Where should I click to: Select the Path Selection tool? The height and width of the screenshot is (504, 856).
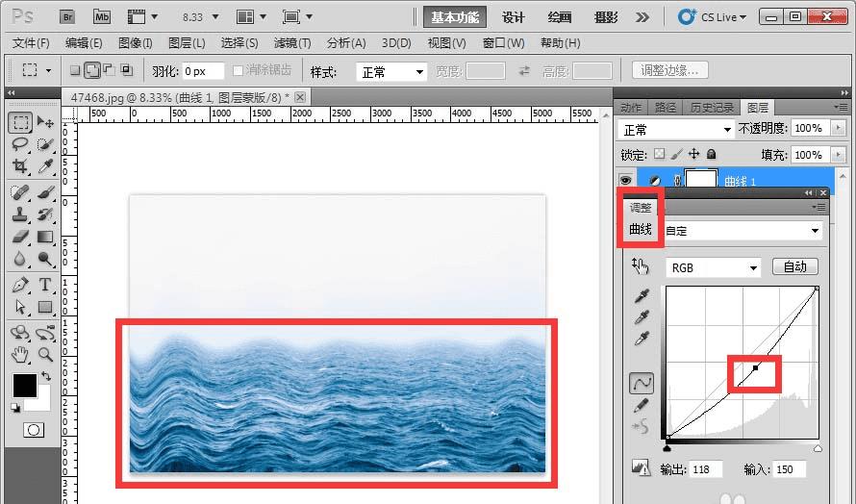20,307
